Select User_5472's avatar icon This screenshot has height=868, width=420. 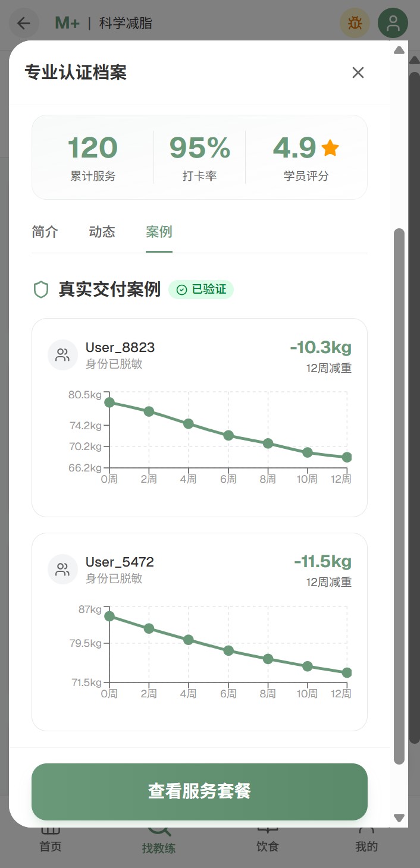click(62, 569)
